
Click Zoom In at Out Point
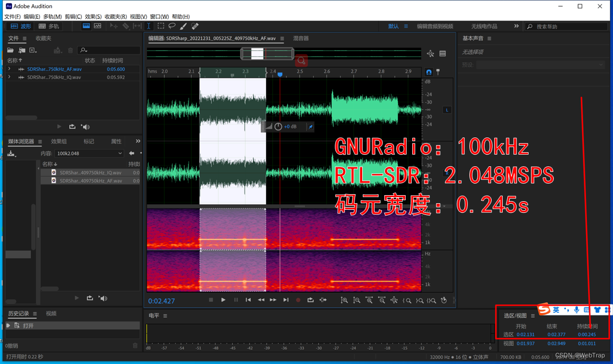(419, 300)
